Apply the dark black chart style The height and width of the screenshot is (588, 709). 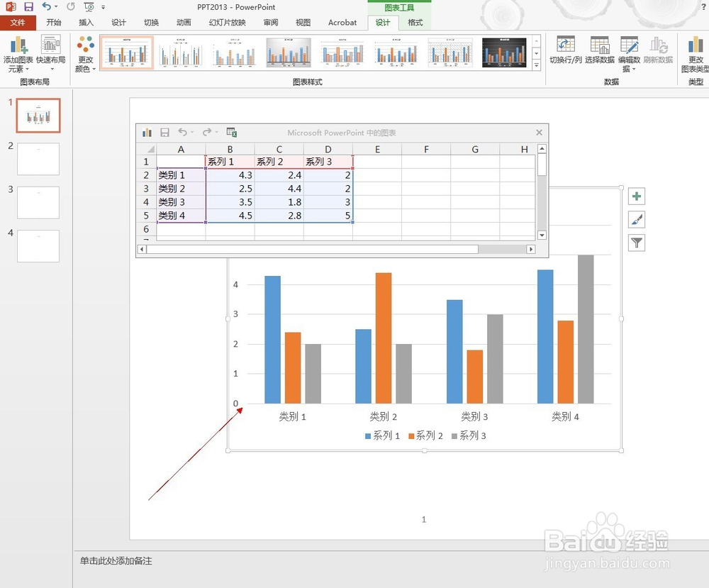tap(504, 52)
